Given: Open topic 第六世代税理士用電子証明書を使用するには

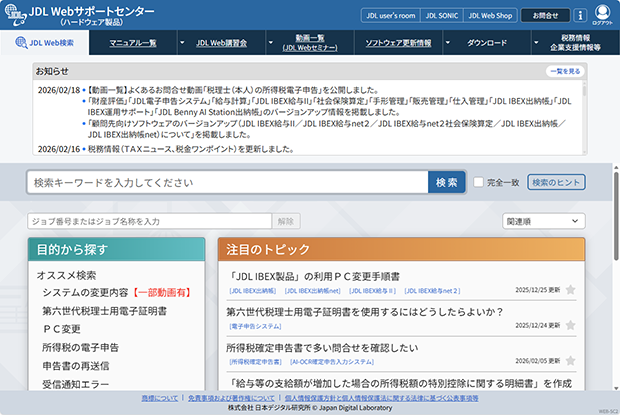Looking at the screenshot, I should pyautogui.click(x=365, y=312).
